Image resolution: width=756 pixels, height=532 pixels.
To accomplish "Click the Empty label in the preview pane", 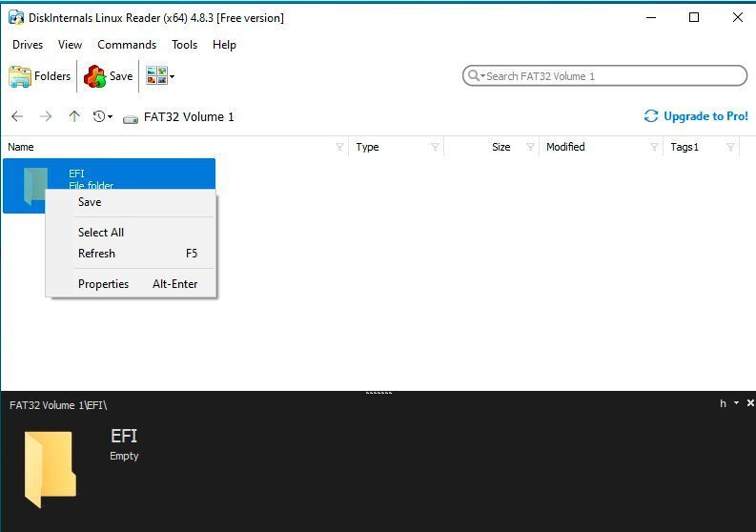I will [x=124, y=456].
